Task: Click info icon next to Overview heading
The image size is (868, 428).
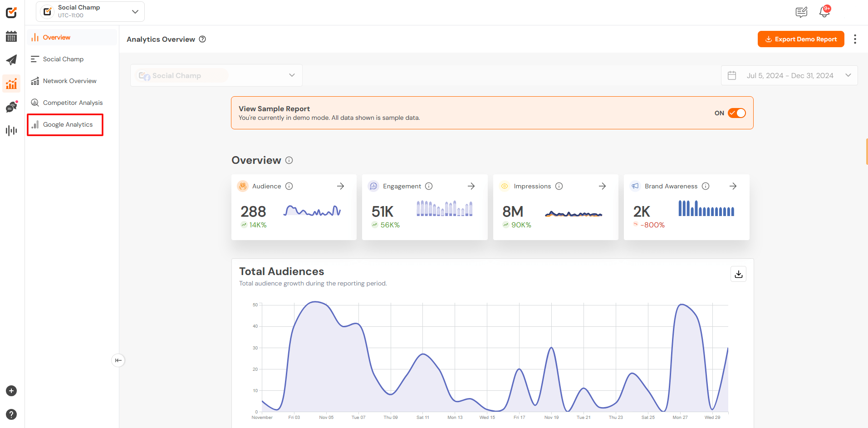Action: coord(289,160)
